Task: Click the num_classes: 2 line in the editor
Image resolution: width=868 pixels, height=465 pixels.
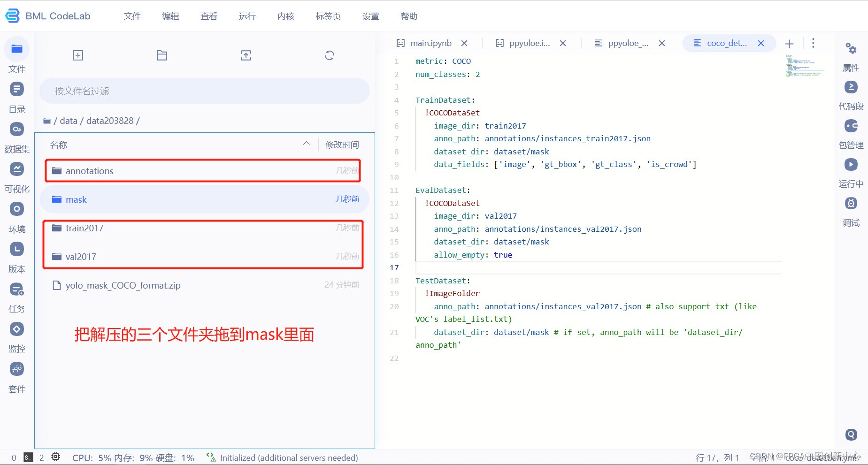Action: pyautogui.click(x=447, y=74)
